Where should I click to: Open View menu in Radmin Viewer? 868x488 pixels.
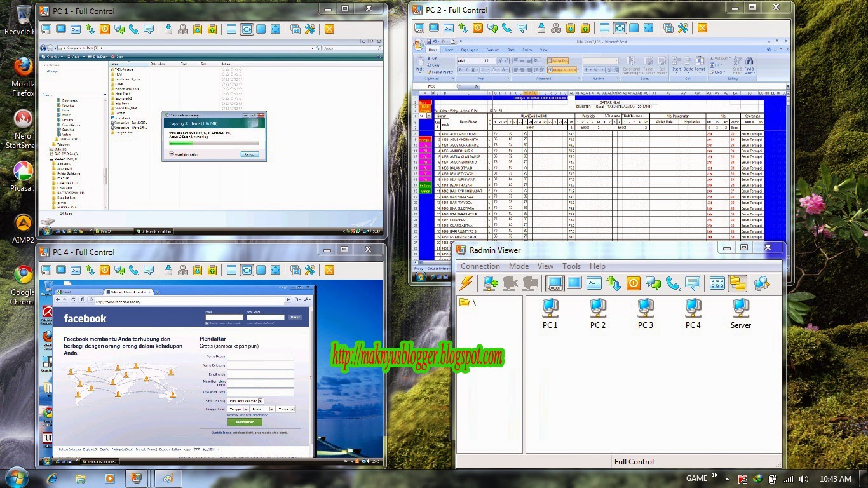(x=545, y=266)
